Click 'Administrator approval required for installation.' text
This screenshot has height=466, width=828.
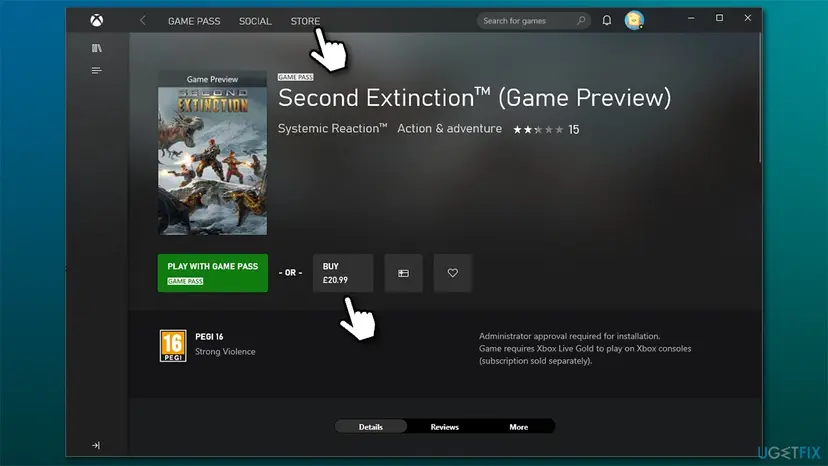click(569, 336)
